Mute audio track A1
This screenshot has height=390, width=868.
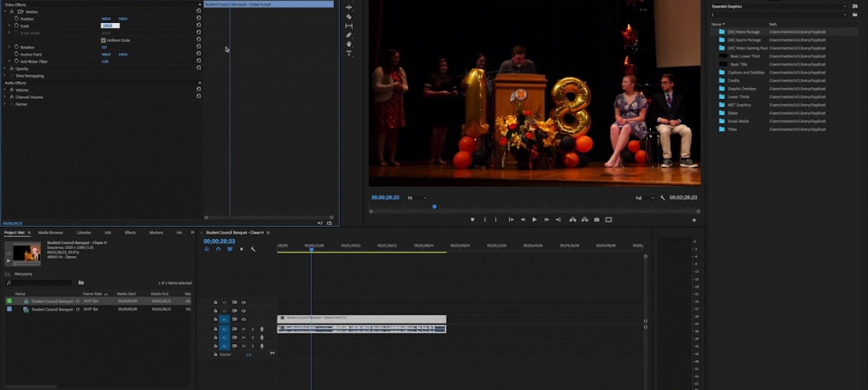click(x=244, y=329)
